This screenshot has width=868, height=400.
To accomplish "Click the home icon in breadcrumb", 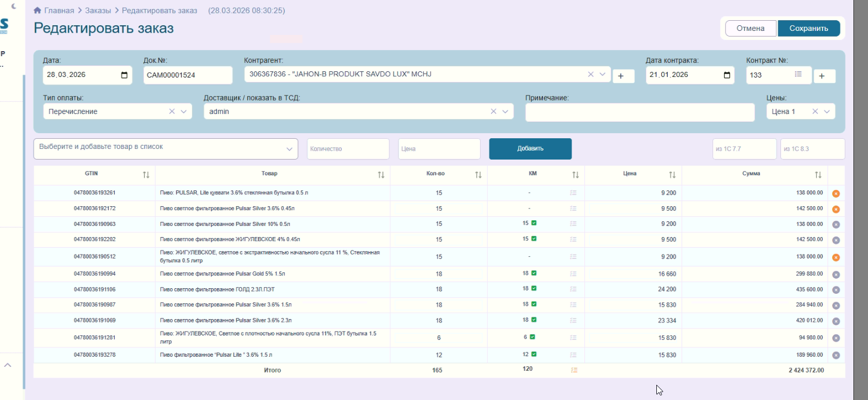I will pos(38,11).
